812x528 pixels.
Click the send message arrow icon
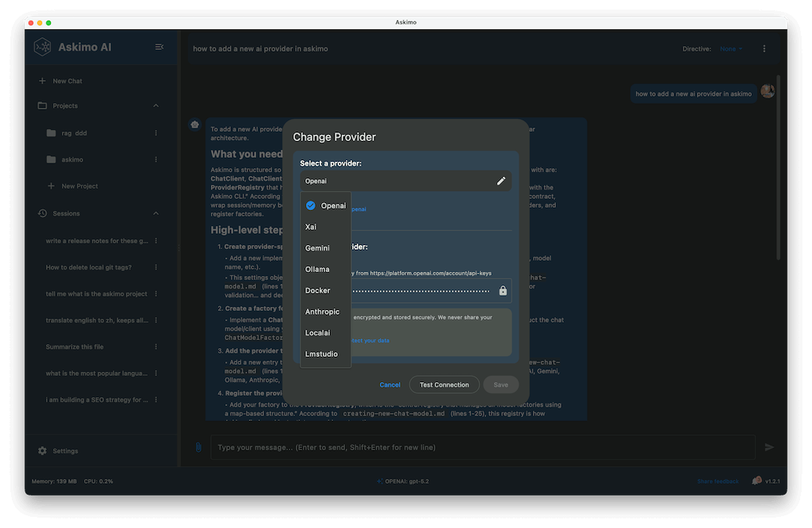tap(768, 447)
